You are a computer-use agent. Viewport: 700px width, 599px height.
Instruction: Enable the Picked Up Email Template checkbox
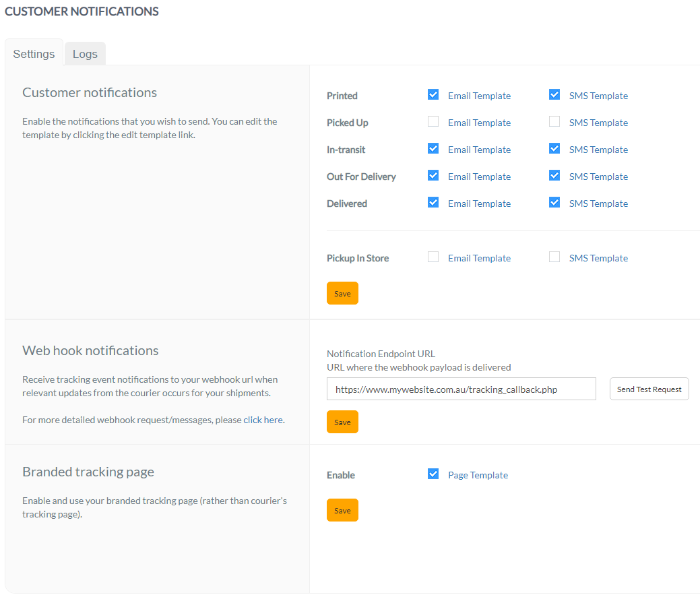point(433,121)
